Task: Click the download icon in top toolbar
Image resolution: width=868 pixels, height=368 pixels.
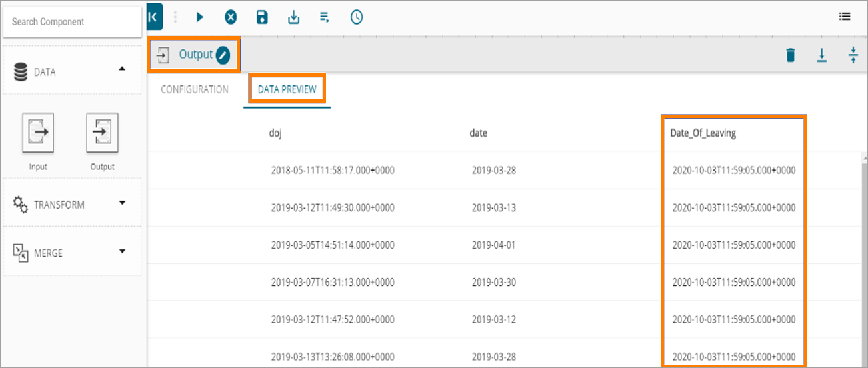Action: pos(293,17)
